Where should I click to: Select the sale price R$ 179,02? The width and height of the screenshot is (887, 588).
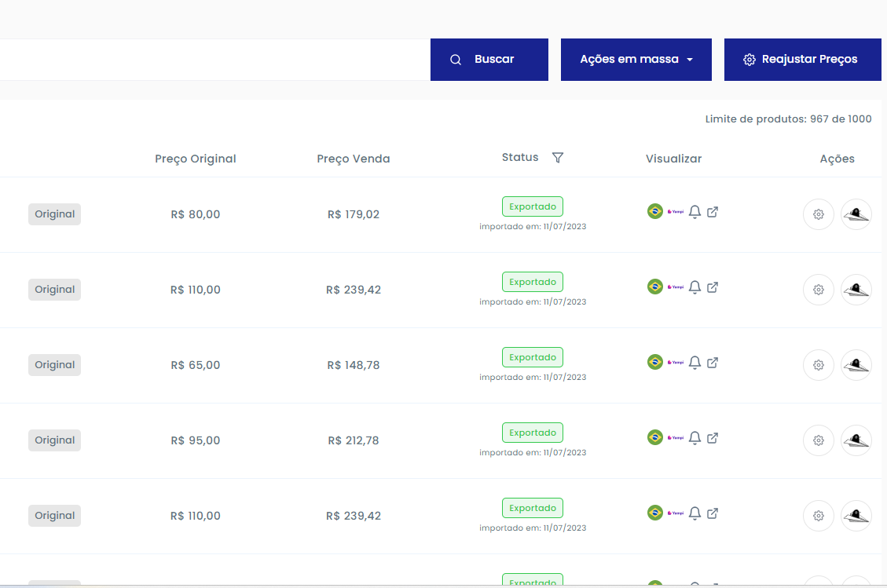click(354, 214)
